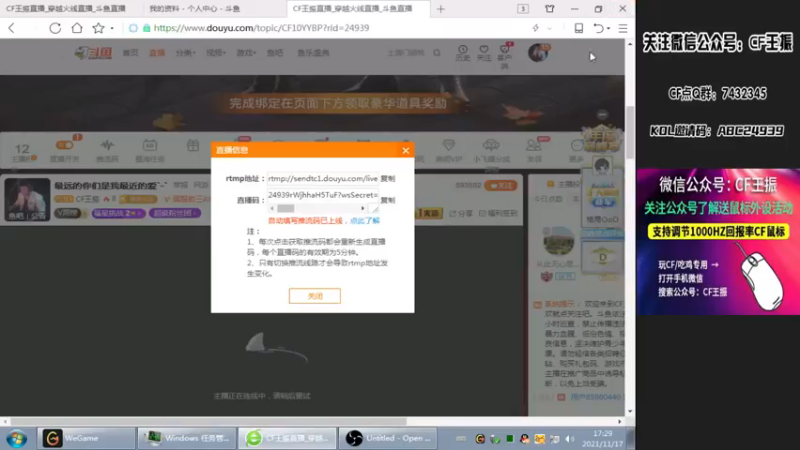Open the Untitled - Open taskbar item
Viewport: 800px width, 450px height.
[x=388, y=438]
